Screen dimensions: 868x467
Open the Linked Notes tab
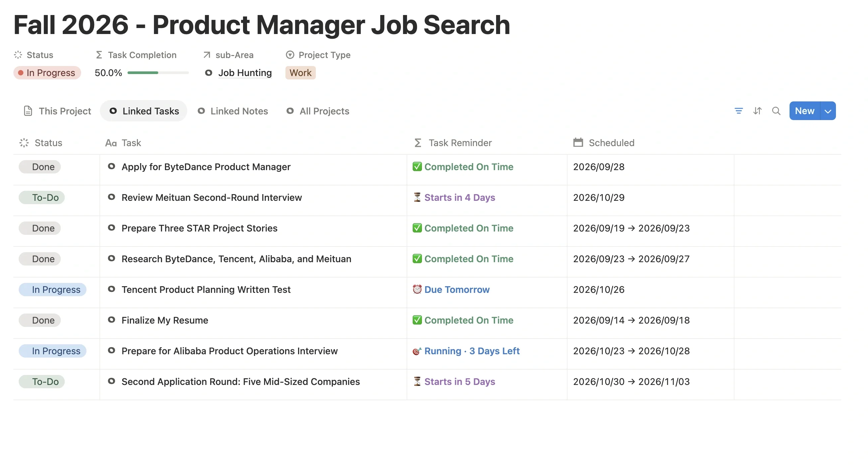233,111
